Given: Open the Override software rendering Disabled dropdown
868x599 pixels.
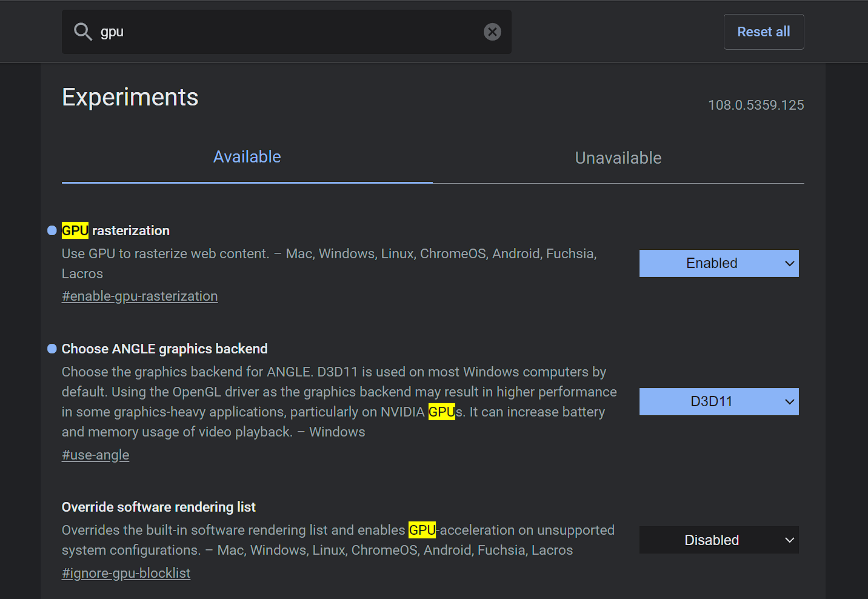Looking at the screenshot, I should pyautogui.click(x=718, y=540).
